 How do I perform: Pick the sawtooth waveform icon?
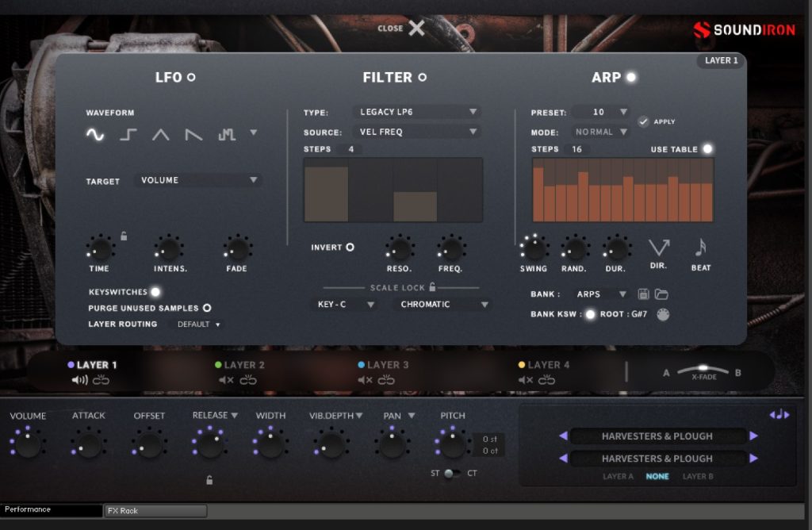193,135
